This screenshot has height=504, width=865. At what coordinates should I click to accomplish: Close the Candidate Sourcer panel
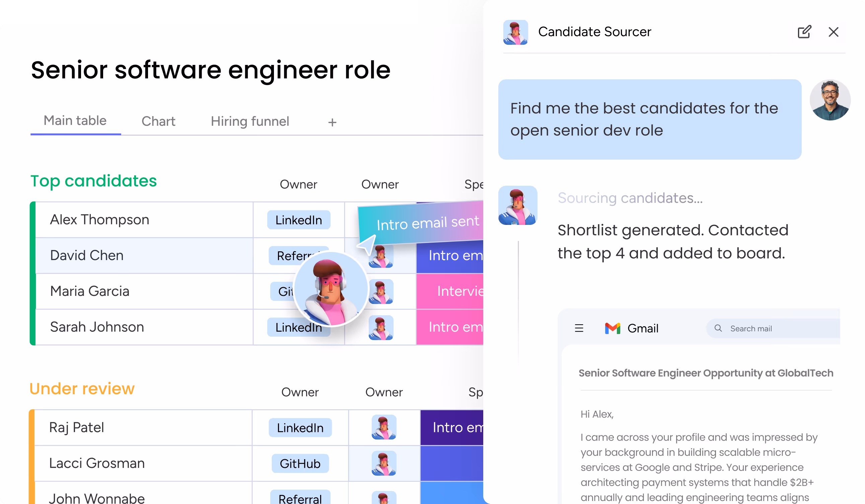834,32
